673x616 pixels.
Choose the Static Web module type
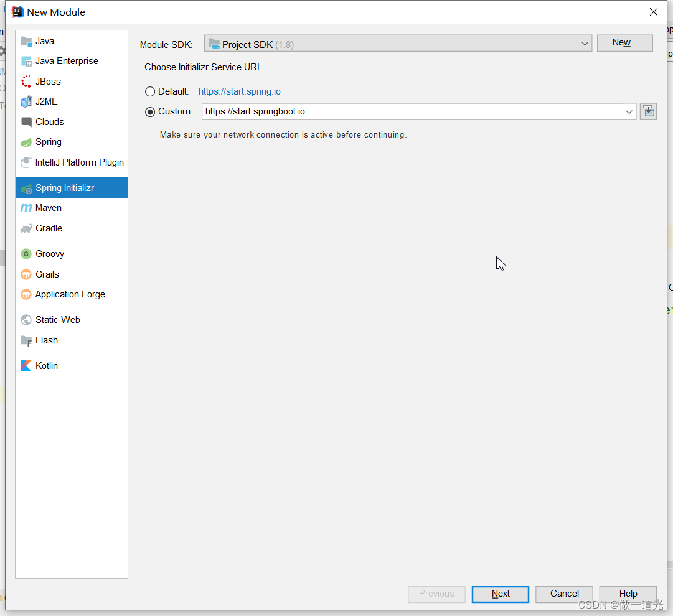tap(58, 319)
